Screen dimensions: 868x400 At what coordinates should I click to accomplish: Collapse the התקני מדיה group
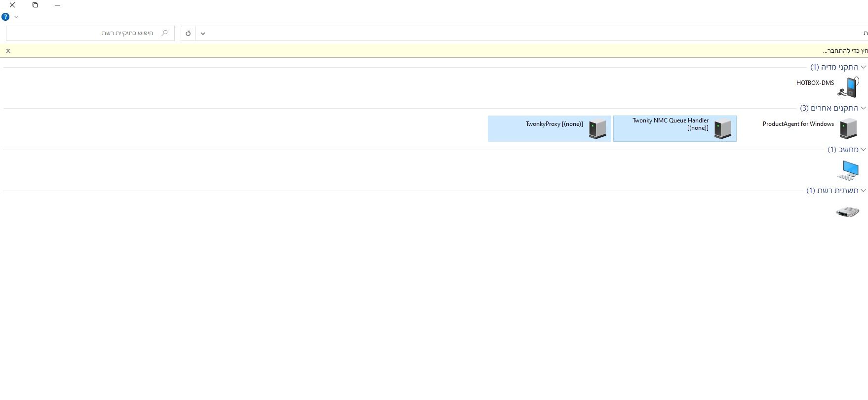pos(863,67)
